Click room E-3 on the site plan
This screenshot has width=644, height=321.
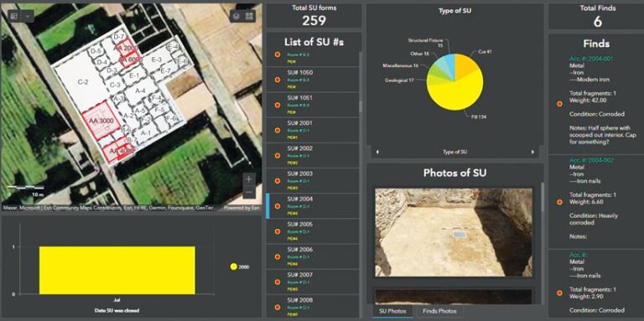pyautogui.click(x=157, y=60)
